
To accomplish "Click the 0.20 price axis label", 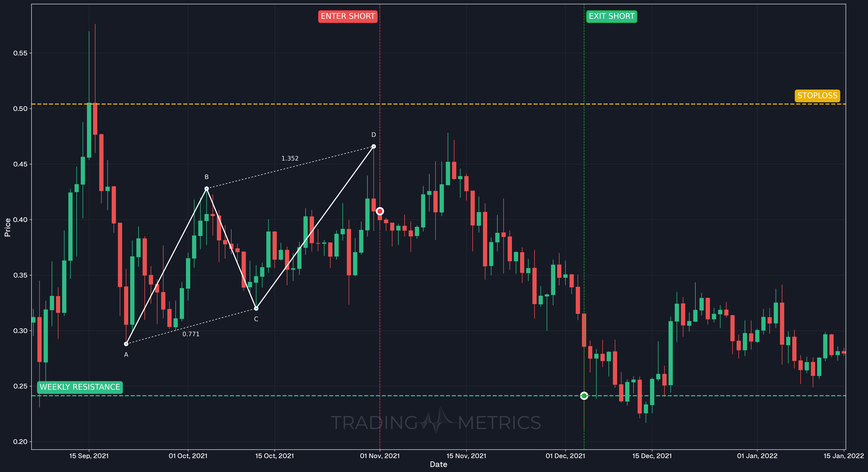I will coord(20,442).
